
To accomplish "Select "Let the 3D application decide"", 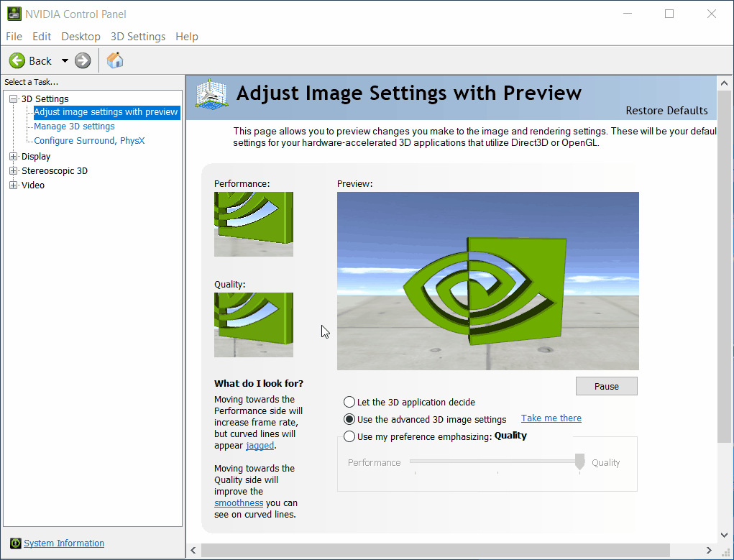I will (349, 402).
